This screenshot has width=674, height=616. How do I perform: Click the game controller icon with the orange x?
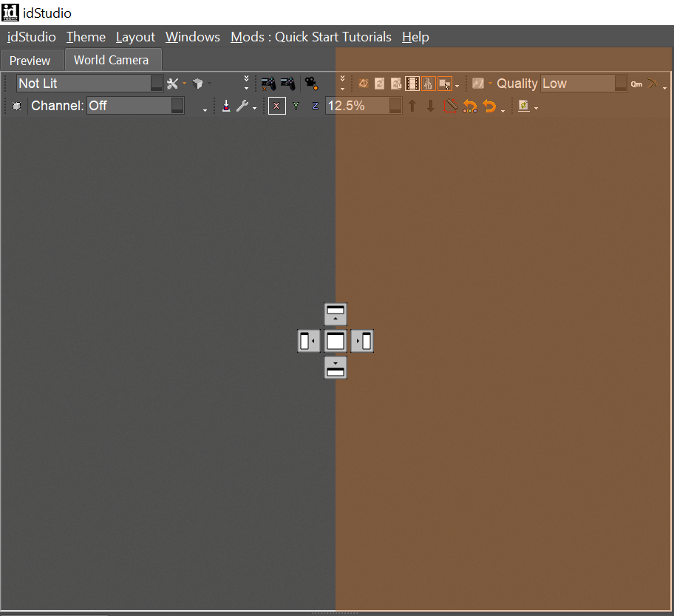pyautogui.click(x=268, y=84)
